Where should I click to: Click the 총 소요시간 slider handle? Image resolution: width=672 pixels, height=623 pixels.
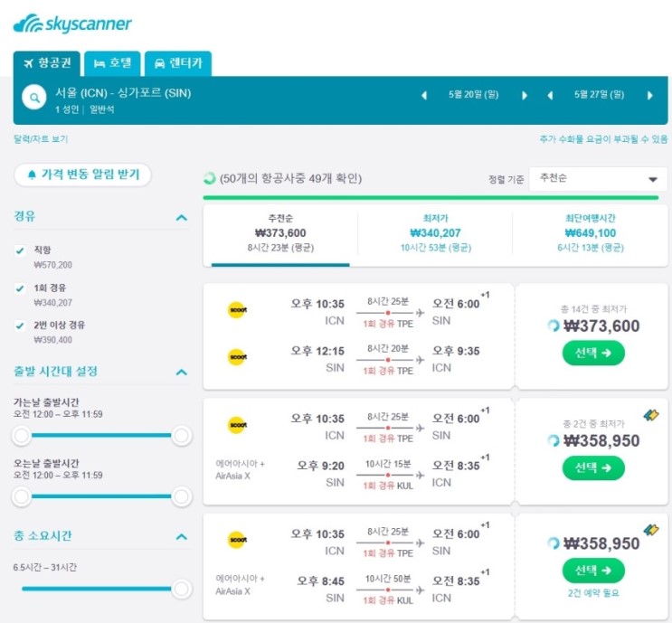pos(182,589)
